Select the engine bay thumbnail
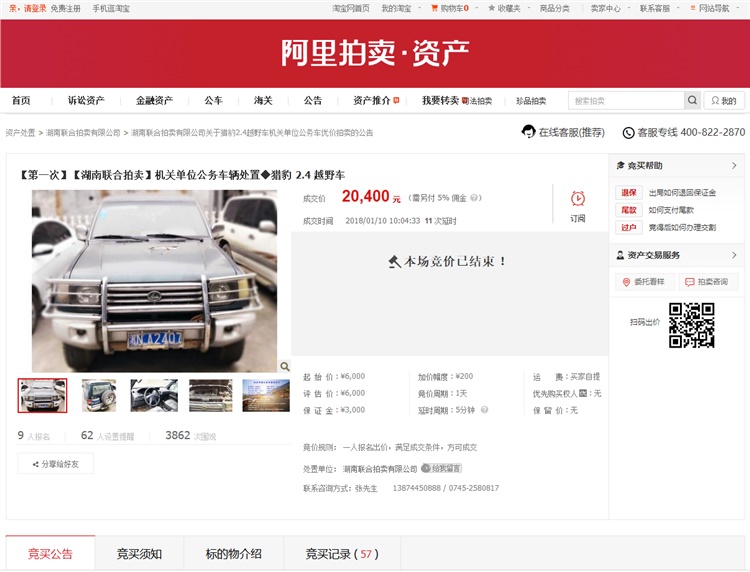The height and width of the screenshot is (572, 750). 211,396
